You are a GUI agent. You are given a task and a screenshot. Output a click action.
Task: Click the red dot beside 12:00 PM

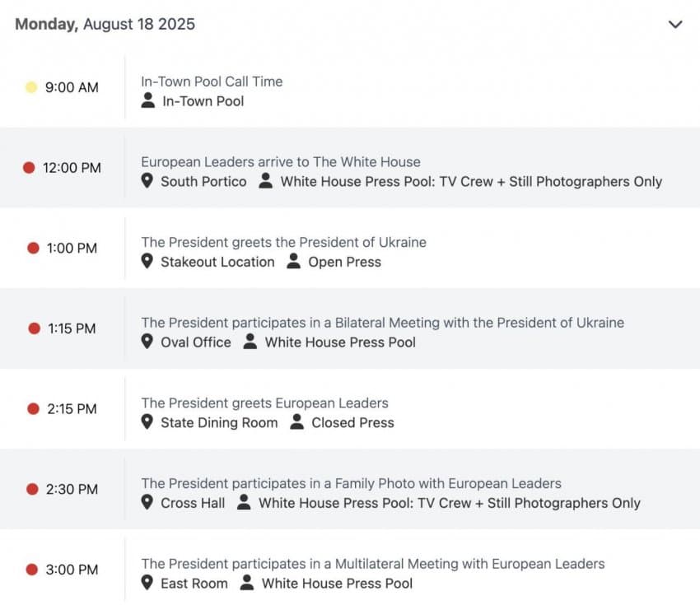click(29, 168)
